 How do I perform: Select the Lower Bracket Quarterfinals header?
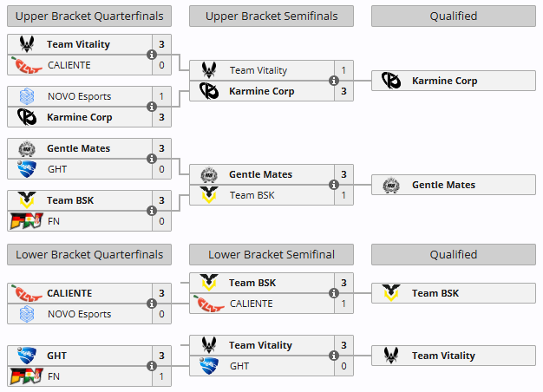pyautogui.click(x=88, y=254)
